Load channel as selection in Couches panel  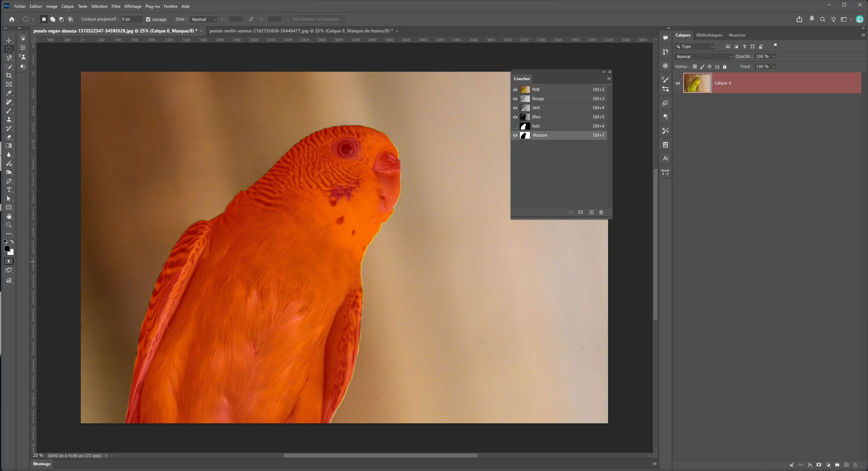[571, 212]
